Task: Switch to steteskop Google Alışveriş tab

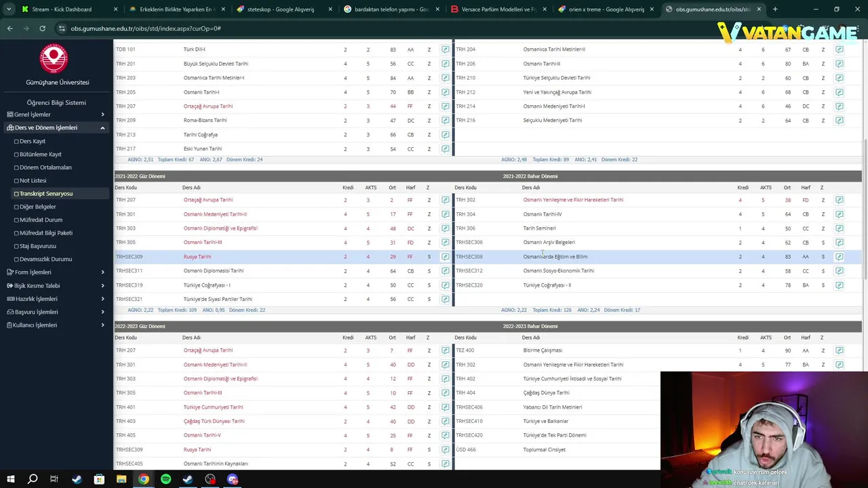Action: pyautogui.click(x=285, y=9)
